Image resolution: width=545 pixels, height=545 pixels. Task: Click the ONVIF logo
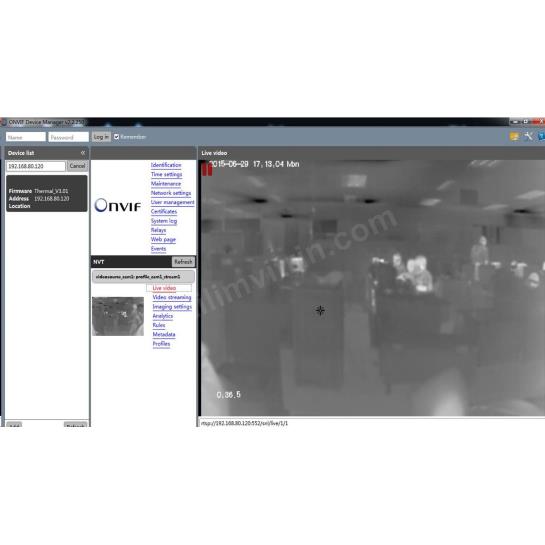117,205
